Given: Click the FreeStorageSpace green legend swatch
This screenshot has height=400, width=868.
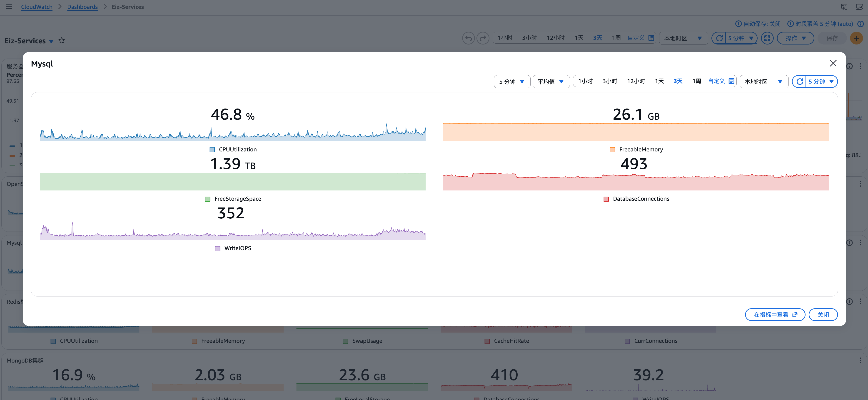Looking at the screenshot, I should [207, 199].
